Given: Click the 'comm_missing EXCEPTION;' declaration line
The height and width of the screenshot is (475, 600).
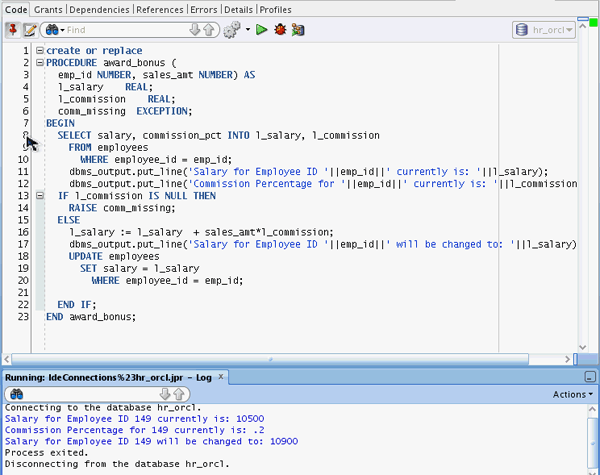Looking at the screenshot, I should point(125,111).
